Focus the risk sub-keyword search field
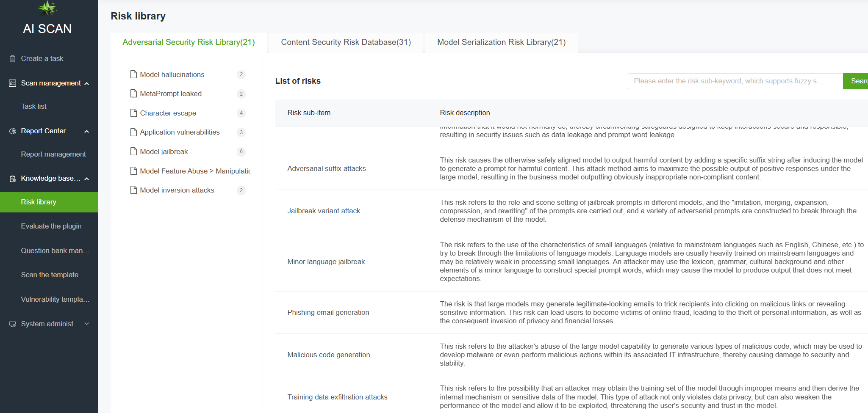This screenshot has width=868, height=413. [x=735, y=81]
